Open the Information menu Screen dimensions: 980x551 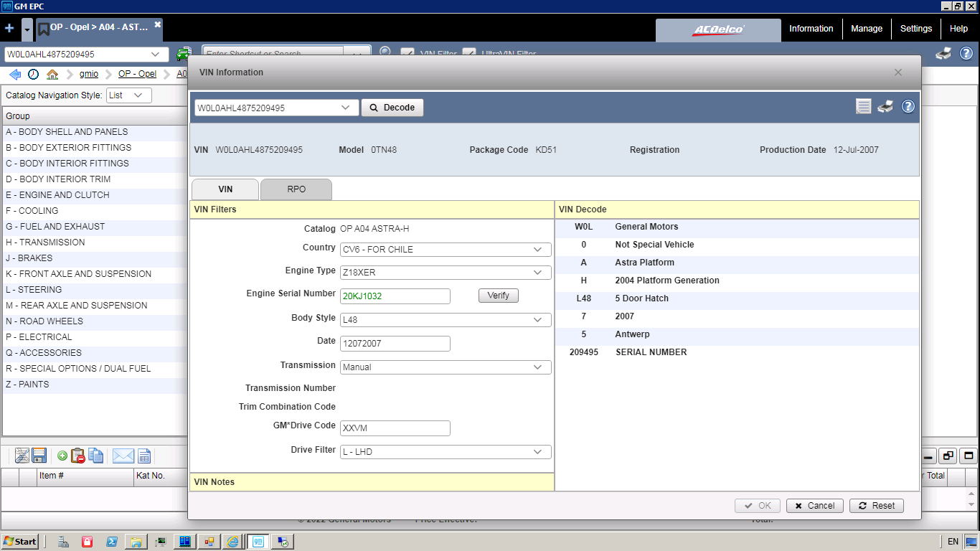pos(811,29)
